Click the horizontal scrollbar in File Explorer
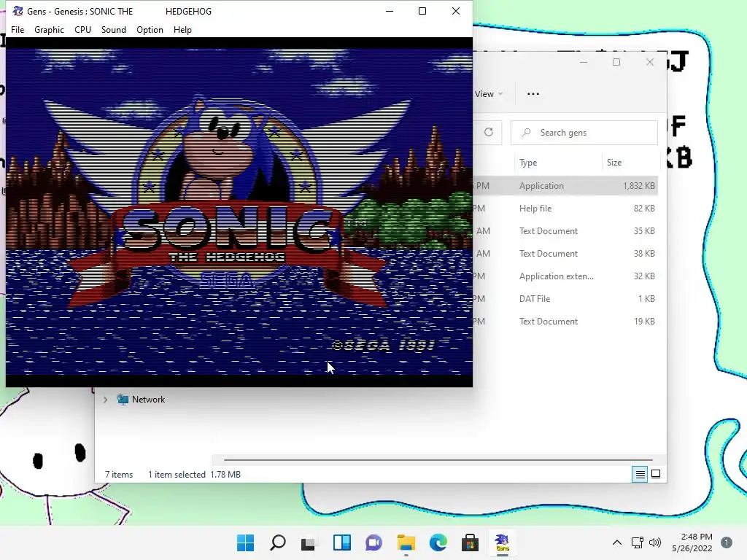The width and height of the screenshot is (747, 560). (x=438, y=460)
